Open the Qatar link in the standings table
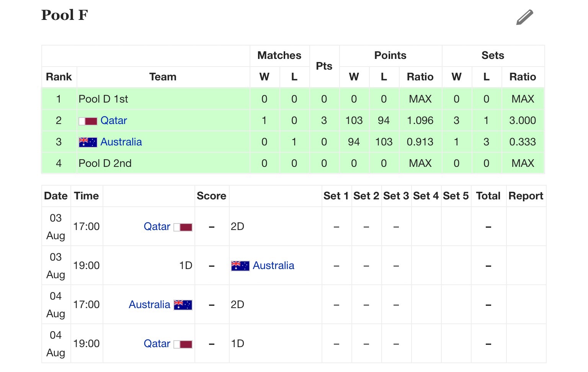588x372 pixels. (x=114, y=121)
